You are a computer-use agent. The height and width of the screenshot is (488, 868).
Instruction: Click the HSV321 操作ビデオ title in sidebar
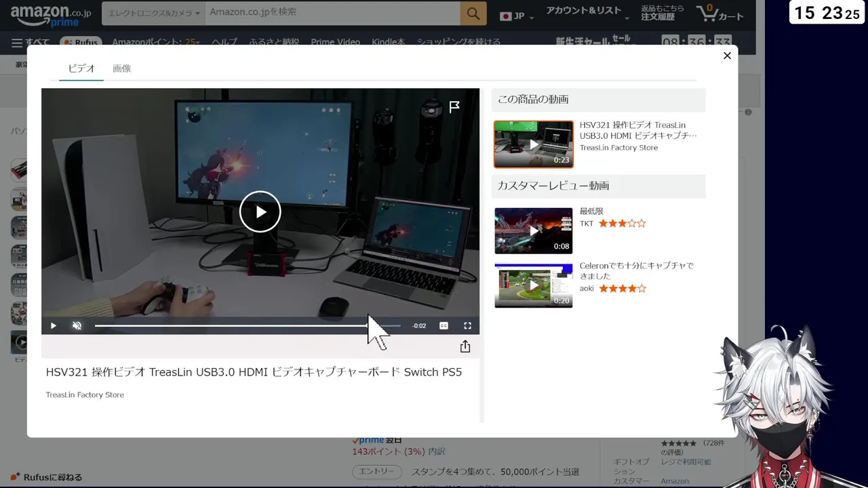click(x=638, y=130)
